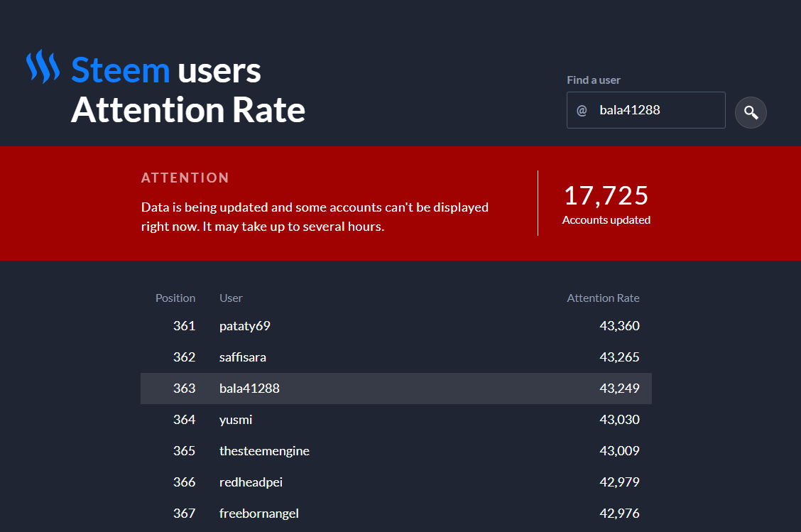Click attention rate value 43,009
This screenshot has height=532, width=801.
619,451
